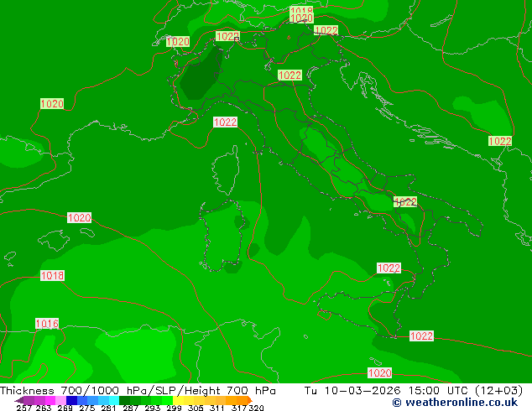The image size is (532, 411).
Task: Select the bright magenta legend swatch
Action: tap(50, 400)
